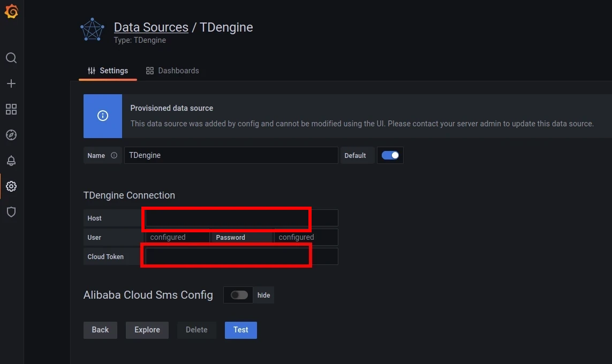Click the Host input field
The height and width of the screenshot is (364, 612).
click(241, 218)
